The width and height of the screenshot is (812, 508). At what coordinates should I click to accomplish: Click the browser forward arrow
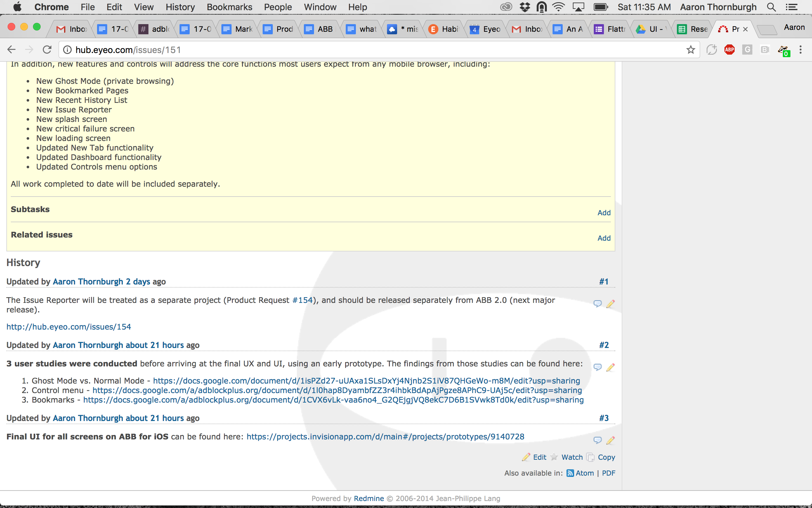pyautogui.click(x=29, y=50)
